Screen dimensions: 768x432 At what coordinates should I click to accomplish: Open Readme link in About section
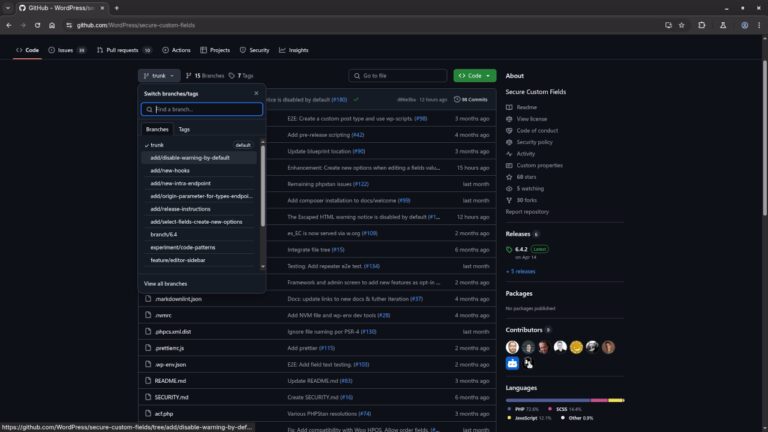pyautogui.click(x=522, y=107)
